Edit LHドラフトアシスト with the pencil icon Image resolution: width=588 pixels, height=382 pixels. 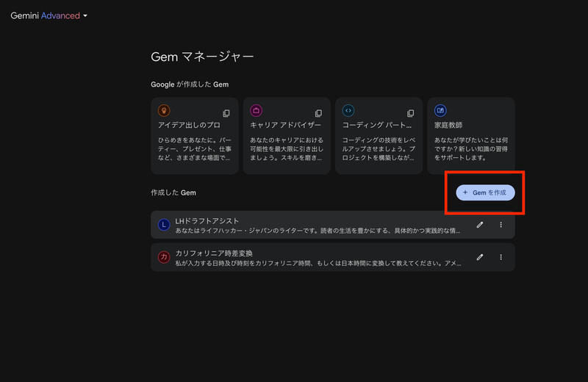[480, 225]
